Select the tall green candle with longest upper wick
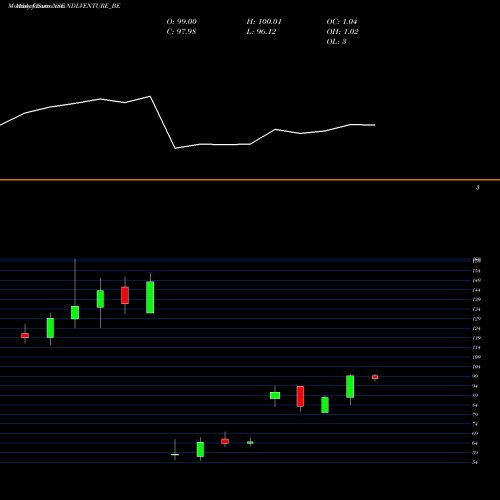 pos(75,312)
